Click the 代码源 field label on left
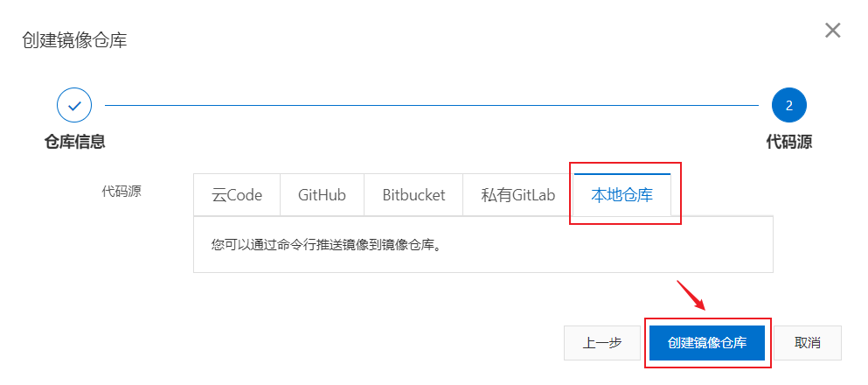868x385 pixels. (122, 192)
